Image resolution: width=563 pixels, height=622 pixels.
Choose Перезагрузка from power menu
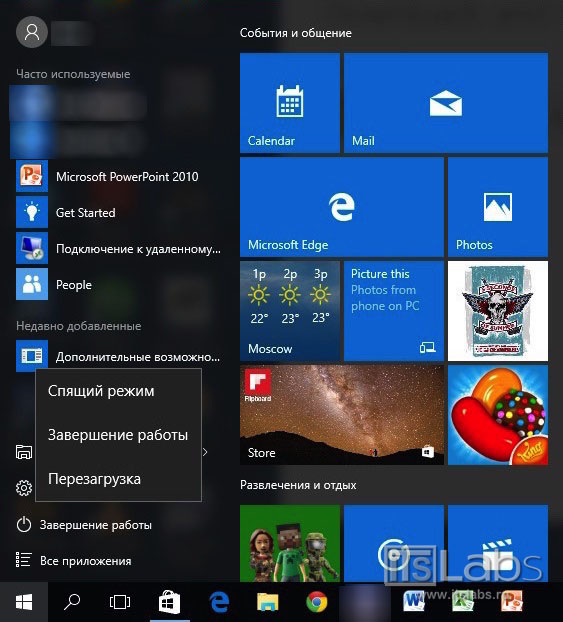[119, 479]
